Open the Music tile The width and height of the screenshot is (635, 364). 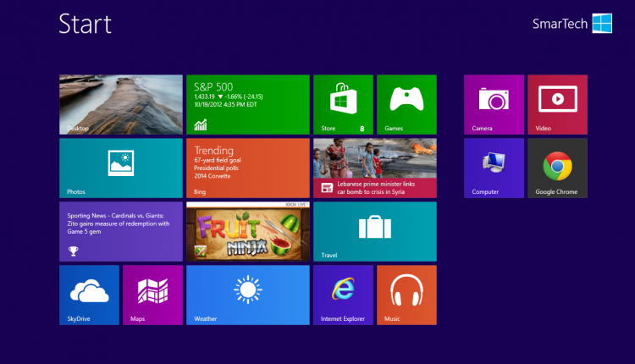406,295
